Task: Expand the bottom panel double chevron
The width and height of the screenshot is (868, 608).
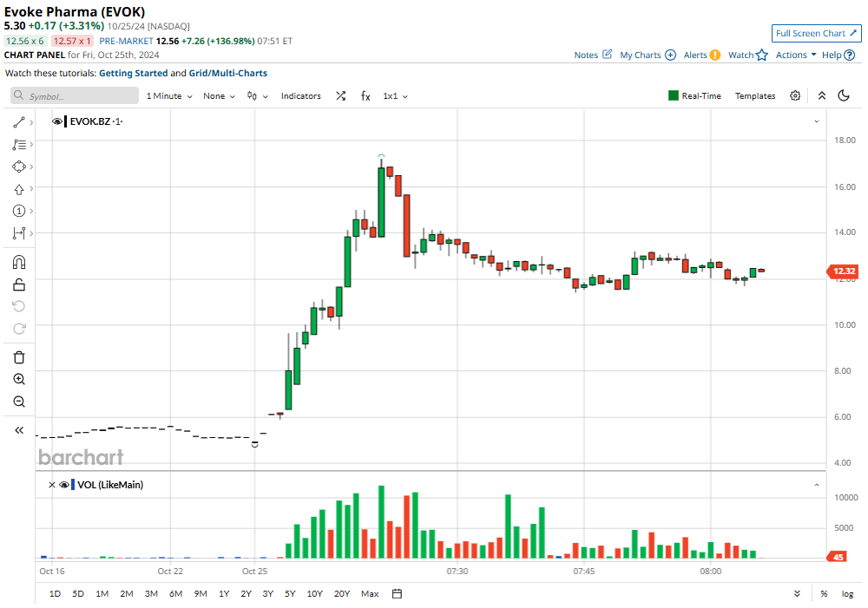Action: [x=797, y=593]
